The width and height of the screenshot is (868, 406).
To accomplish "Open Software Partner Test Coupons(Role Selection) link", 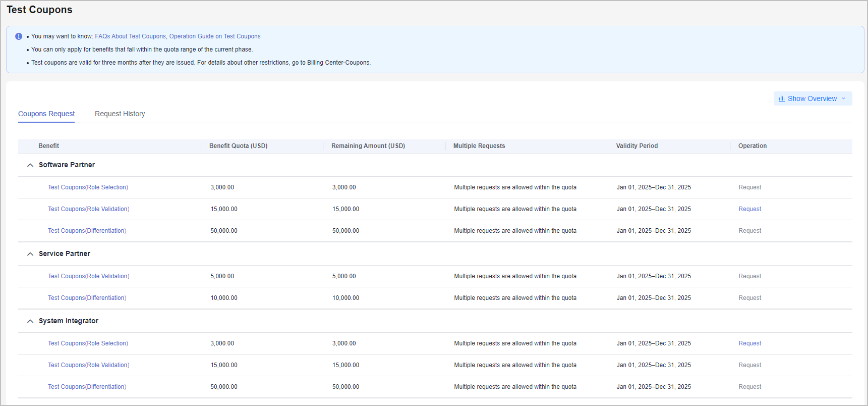I will click(x=88, y=187).
